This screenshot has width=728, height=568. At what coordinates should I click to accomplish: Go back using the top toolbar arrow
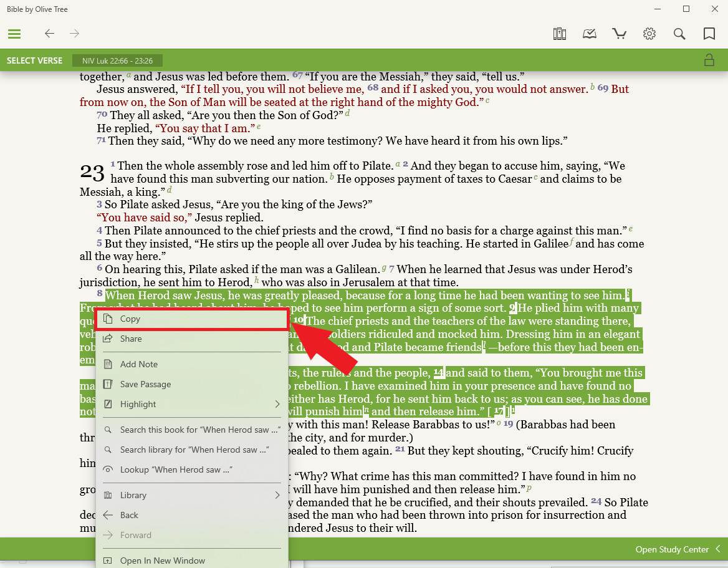(50, 34)
